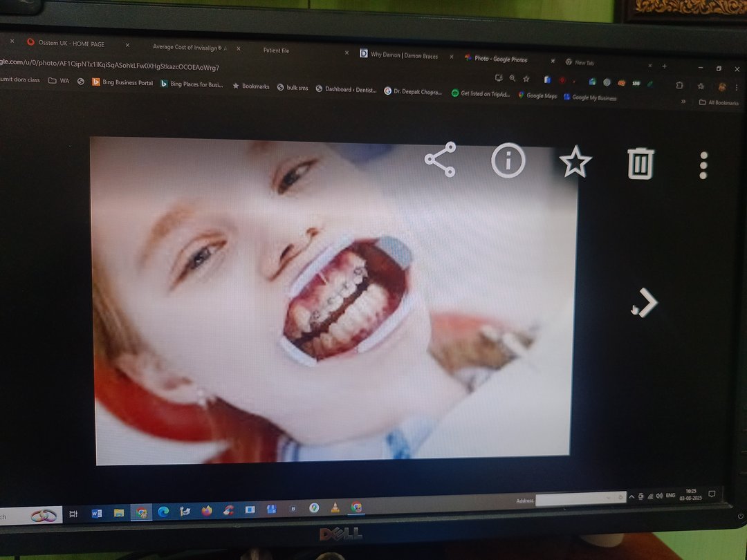This screenshot has width=747, height=560.
Task: Open the Google Maps bookmark
Action: pyautogui.click(x=537, y=95)
